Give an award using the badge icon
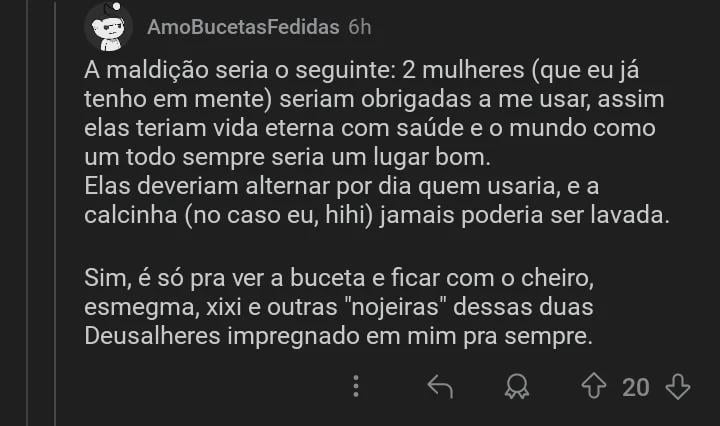Screen dimensions: 720x426 tap(517, 387)
